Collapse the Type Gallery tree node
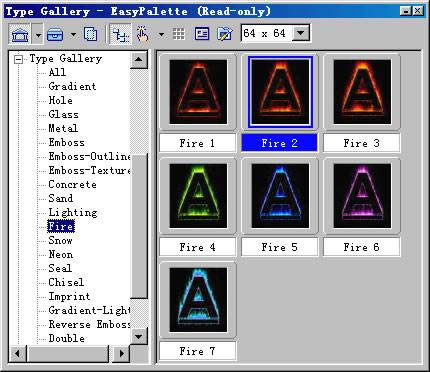The height and width of the screenshot is (372, 430). pyautogui.click(x=19, y=59)
